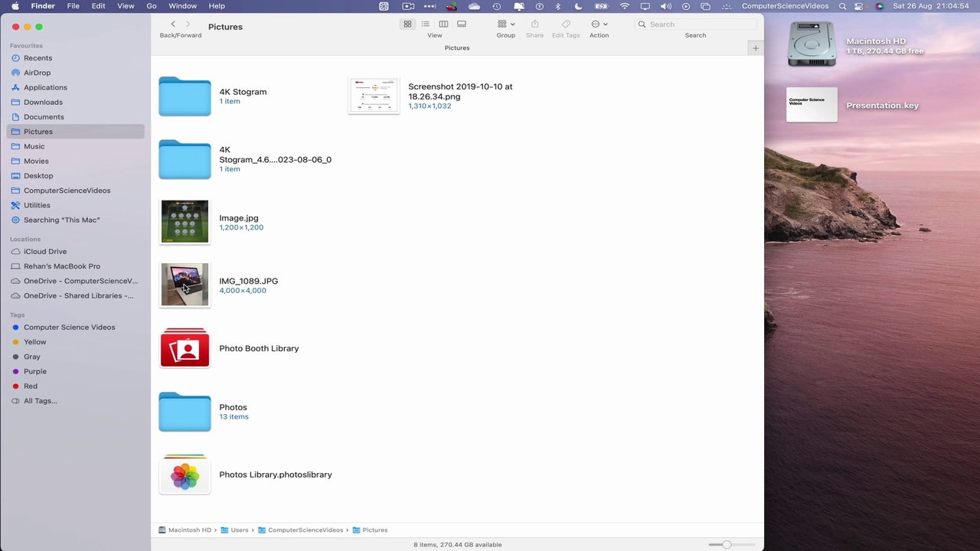Screen dimensions: 980x551
Task: Open the File menu
Action: [x=73, y=6]
